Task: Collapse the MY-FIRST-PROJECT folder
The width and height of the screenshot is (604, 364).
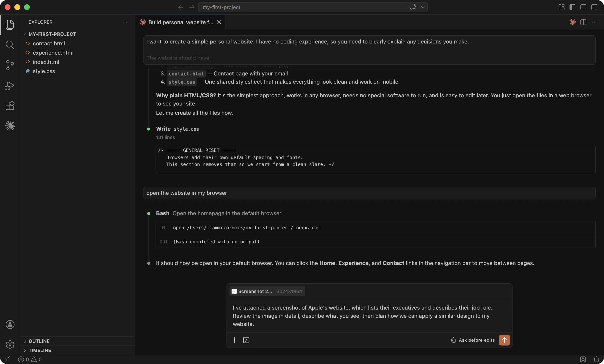Action: pyautogui.click(x=25, y=34)
